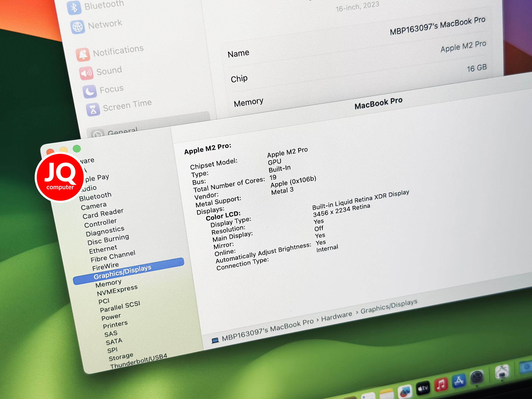Select Camera in the hardware list
The height and width of the screenshot is (399, 532).
(94, 206)
